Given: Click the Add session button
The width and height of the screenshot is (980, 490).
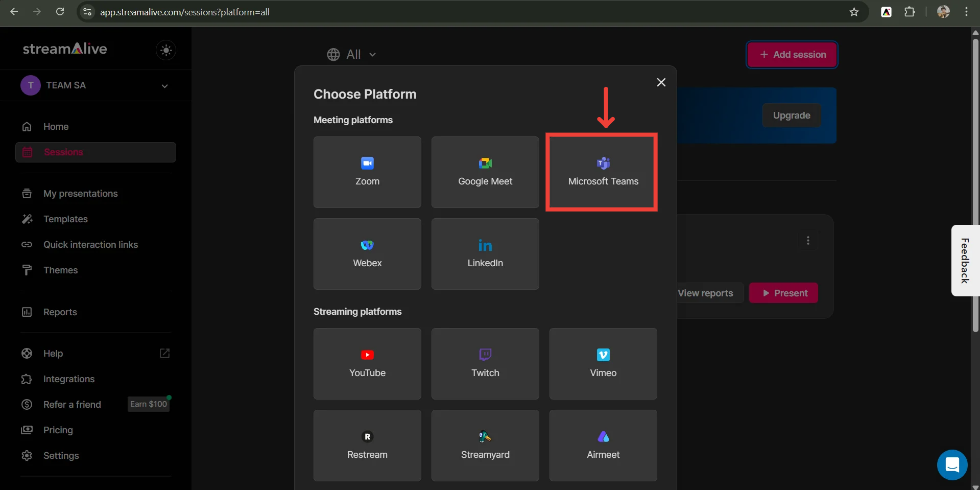Looking at the screenshot, I should (x=792, y=55).
